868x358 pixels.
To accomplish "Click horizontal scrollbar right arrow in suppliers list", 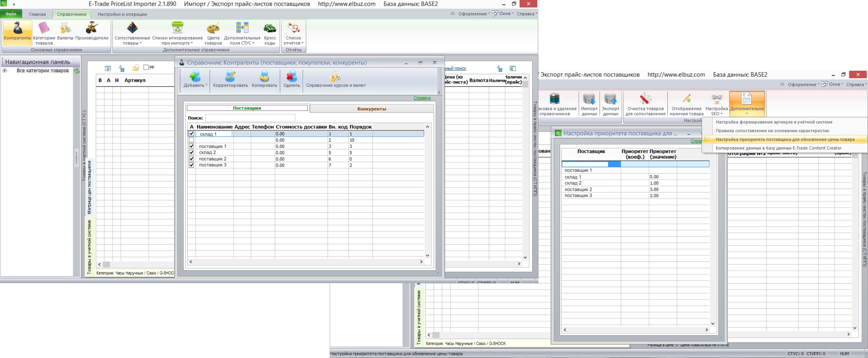I will [x=421, y=262].
